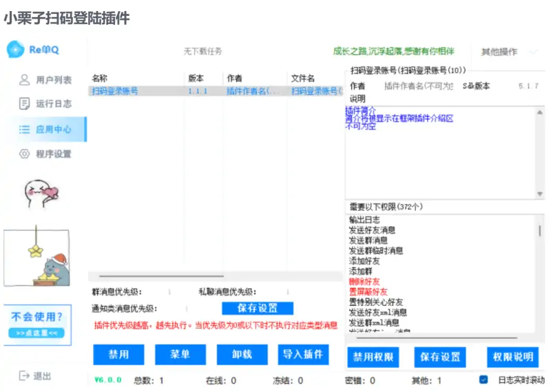551x392 pixels.
Task: Click the 退出 label to log out
Action: [x=42, y=376]
